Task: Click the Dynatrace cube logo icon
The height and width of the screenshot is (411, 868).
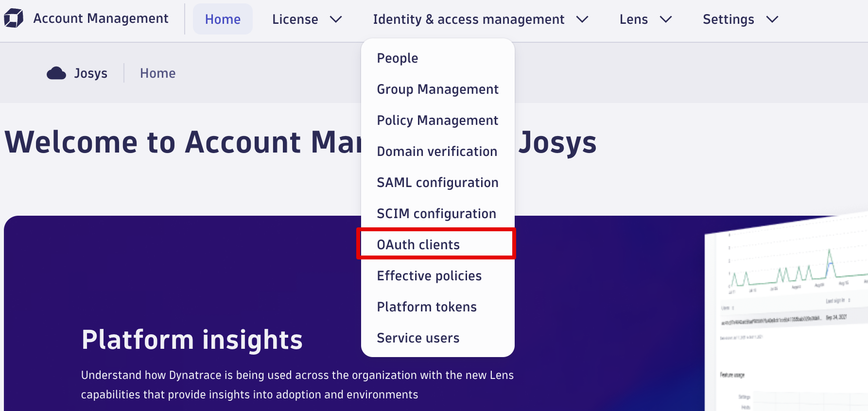Action: coord(14,18)
